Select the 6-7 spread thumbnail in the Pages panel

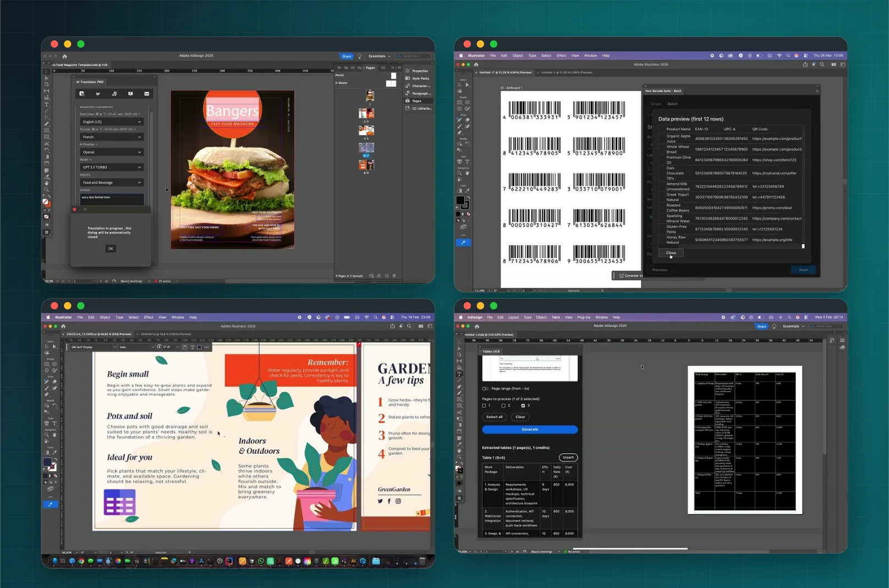click(x=366, y=147)
